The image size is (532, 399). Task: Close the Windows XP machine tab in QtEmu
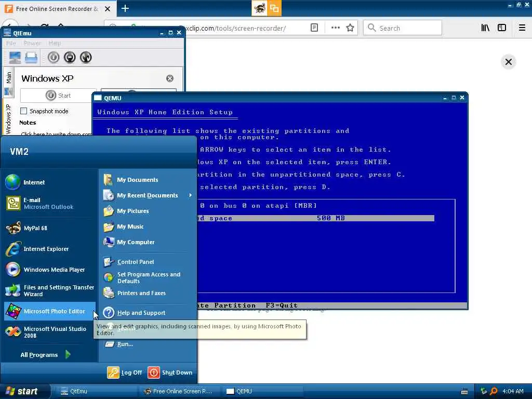(170, 78)
